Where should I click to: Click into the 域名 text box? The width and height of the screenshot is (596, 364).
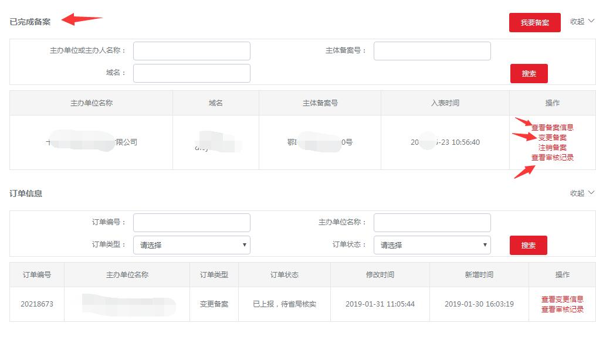tap(191, 73)
